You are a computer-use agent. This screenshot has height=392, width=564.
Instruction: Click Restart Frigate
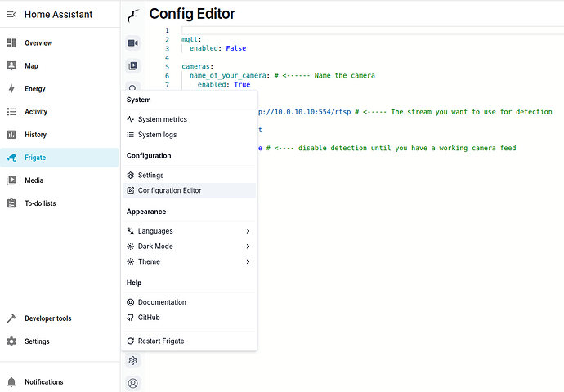pyautogui.click(x=161, y=341)
